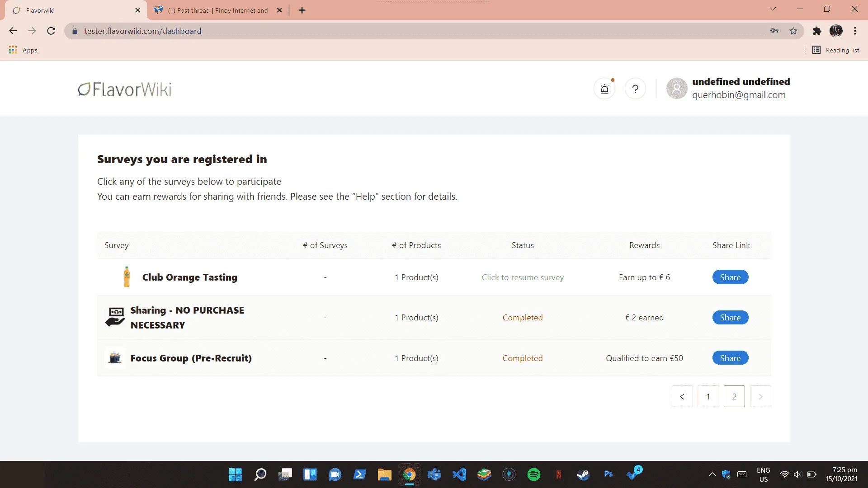
Task: Close the Pinoy Internet Post thread tab
Action: 279,10
